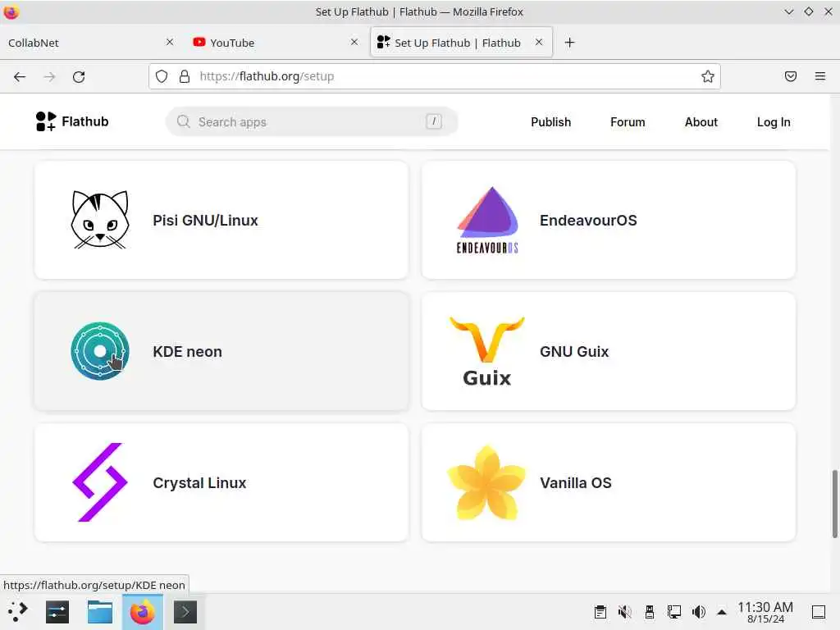Click the Flathub logo in the header
Viewport: 840px width, 630px height.
[x=72, y=121]
